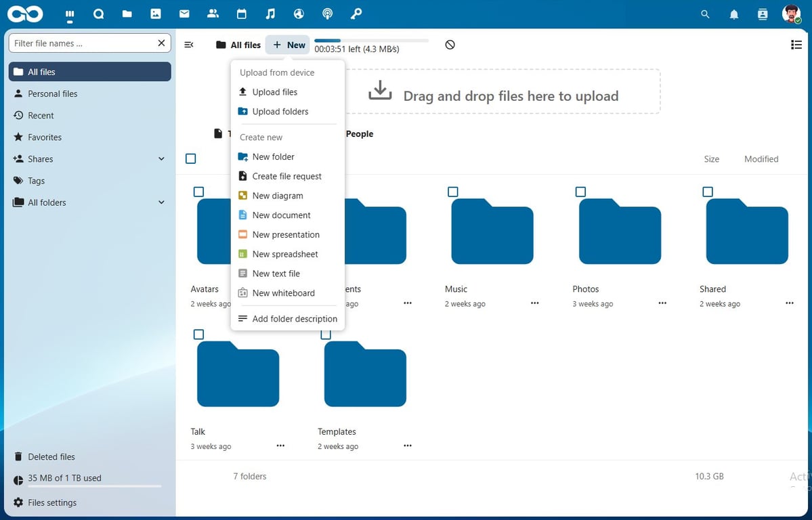Image resolution: width=812 pixels, height=520 pixels.
Task: Collapse the navigation sidebar toggle
Action: 189,45
